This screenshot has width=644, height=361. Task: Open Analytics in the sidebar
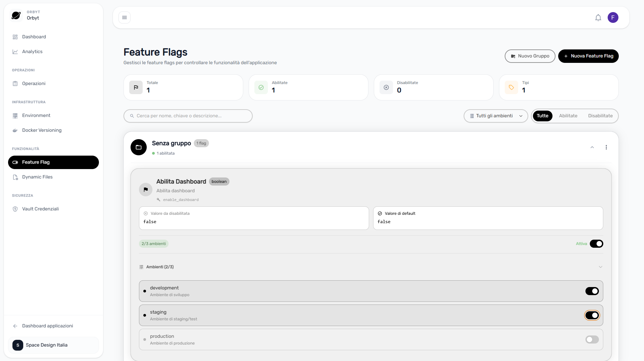[x=53, y=52]
